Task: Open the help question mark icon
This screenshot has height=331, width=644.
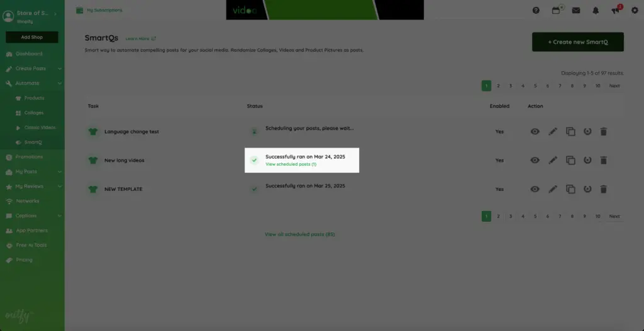Action: click(536, 10)
